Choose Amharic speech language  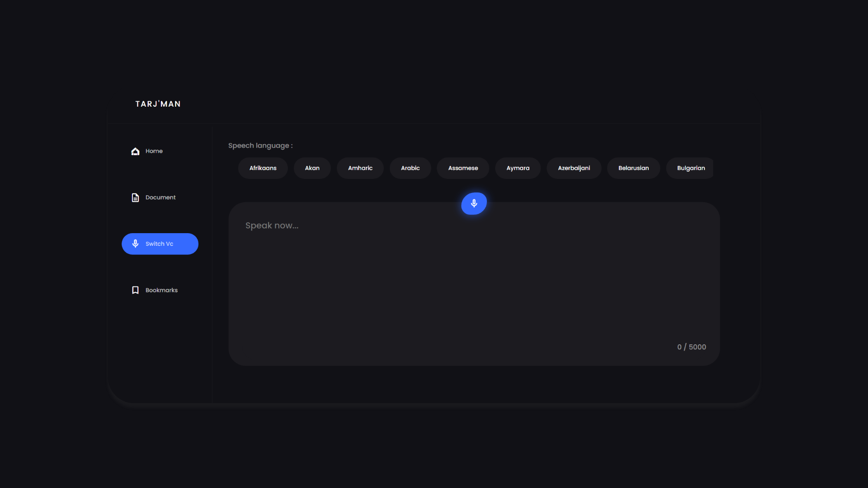360,168
